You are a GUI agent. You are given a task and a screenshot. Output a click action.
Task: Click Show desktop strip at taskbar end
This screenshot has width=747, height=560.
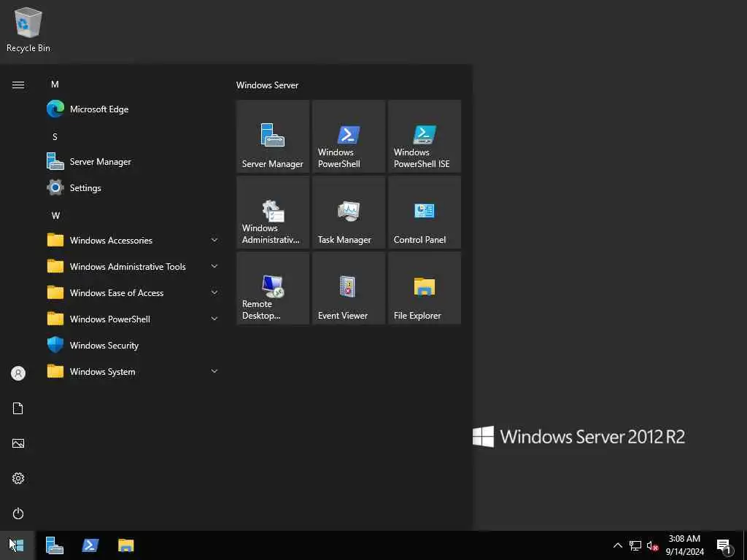(745, 545)
